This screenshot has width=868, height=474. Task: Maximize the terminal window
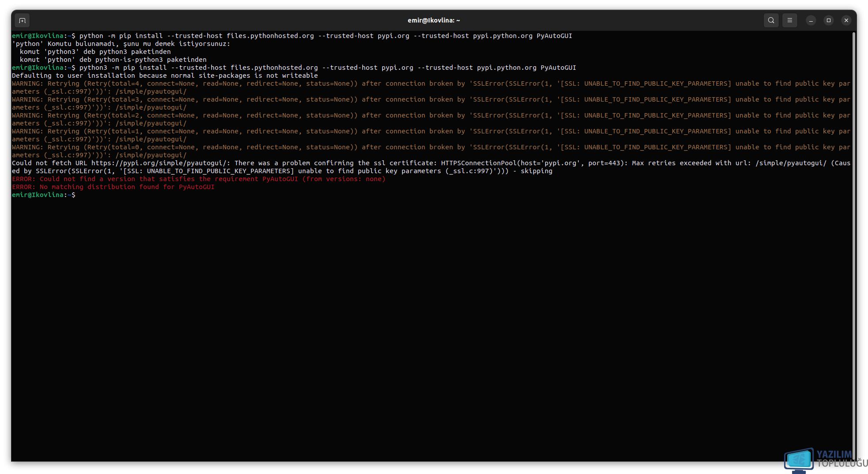pyautogui.click(x=829, y=20)
